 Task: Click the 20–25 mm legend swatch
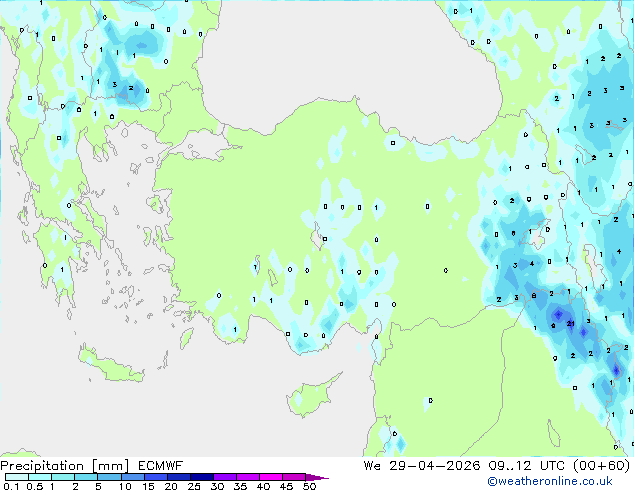pyautogui.click(x=178, y=477)
